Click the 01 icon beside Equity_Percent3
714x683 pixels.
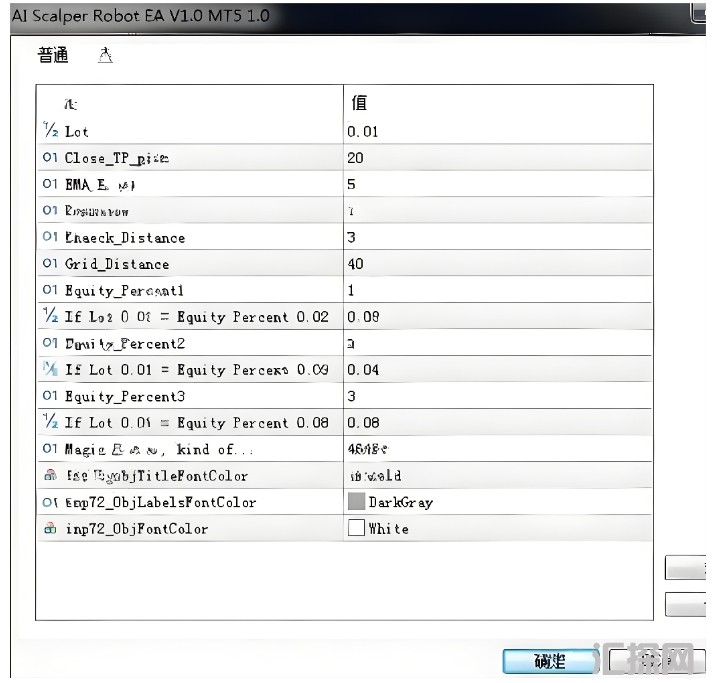point(50,396)
